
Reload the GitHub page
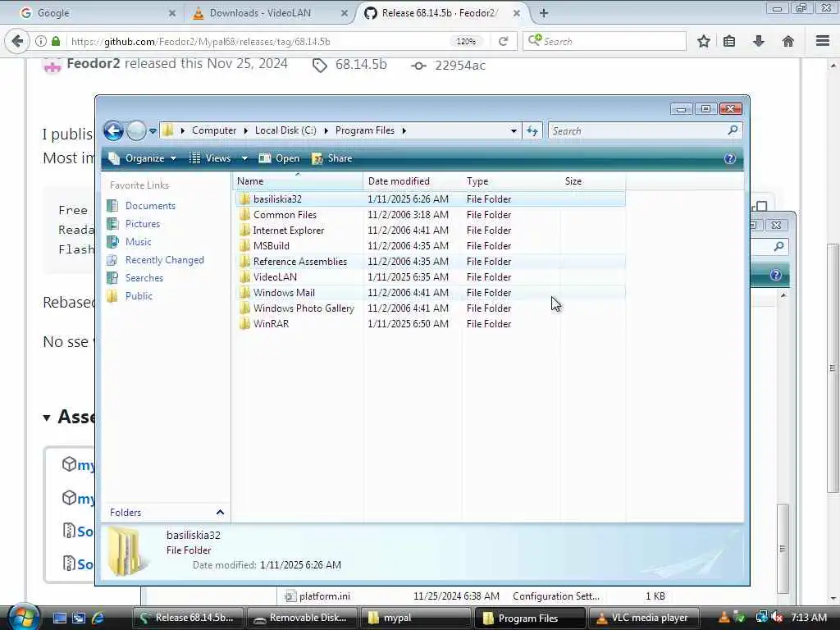coord(503,41)
